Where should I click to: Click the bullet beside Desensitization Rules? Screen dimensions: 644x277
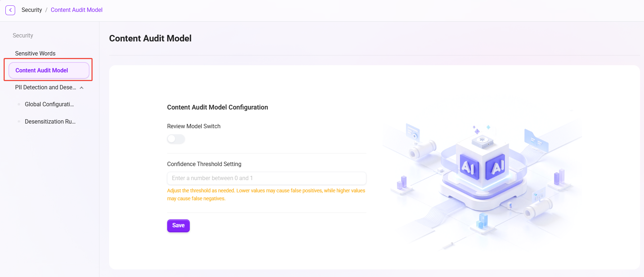click(19, 122)
